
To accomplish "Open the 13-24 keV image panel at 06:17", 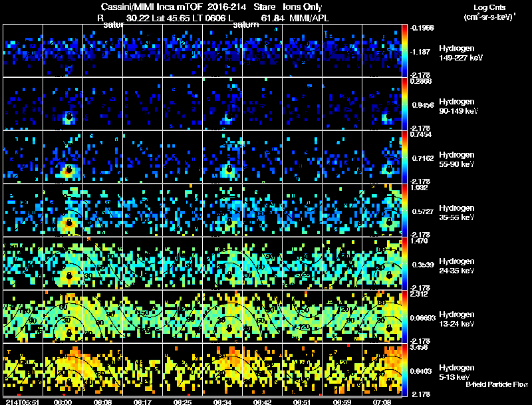I will point(142,317).
